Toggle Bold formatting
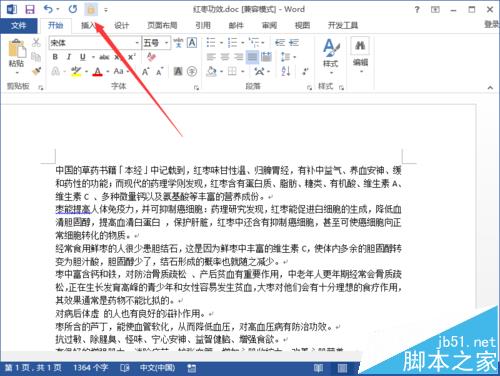Image resolution: width=500 pixels, height=376 pixels. coord(55,57)
